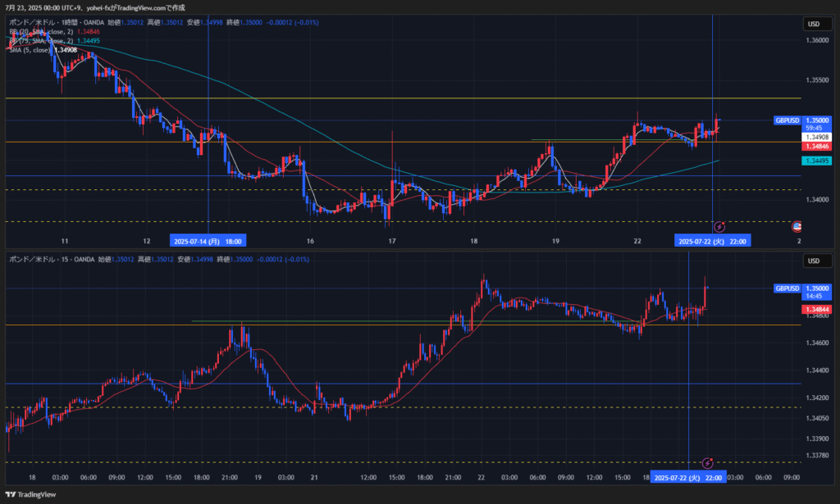Click the 2025-07-22 22:00 time marker on the 15-minute chart
This screenshot has width=840, height=504.
tap(688, 477)
